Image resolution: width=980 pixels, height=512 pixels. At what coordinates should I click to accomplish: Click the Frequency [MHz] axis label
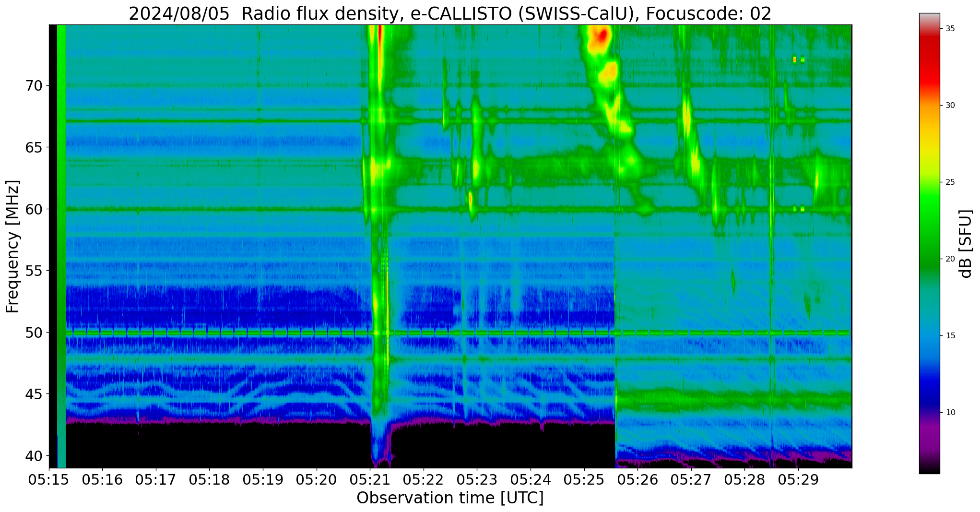pyautogui.click(x=12, y=247)
